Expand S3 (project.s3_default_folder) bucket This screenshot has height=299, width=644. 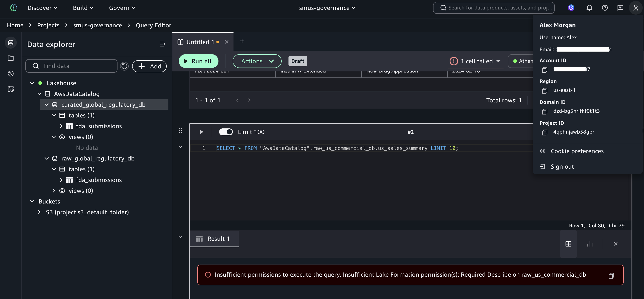click(x=39, y=212)
